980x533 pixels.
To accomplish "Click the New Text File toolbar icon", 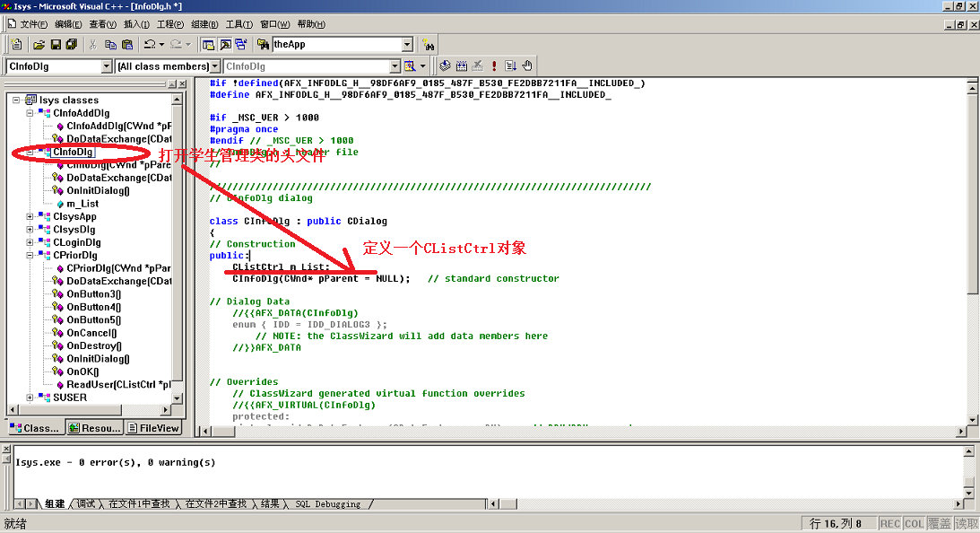I will [16, 44].
